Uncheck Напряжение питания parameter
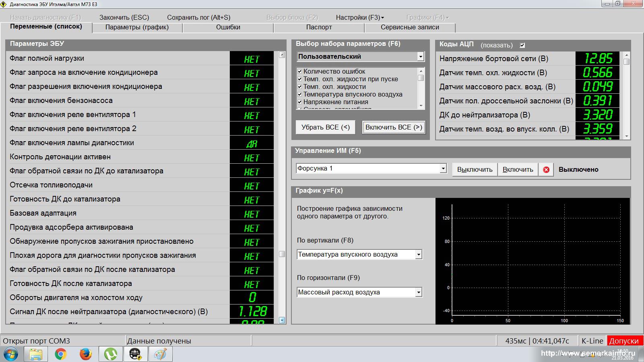Image resolution: width=644 pixels, height=362 pixels. (299, 102)
